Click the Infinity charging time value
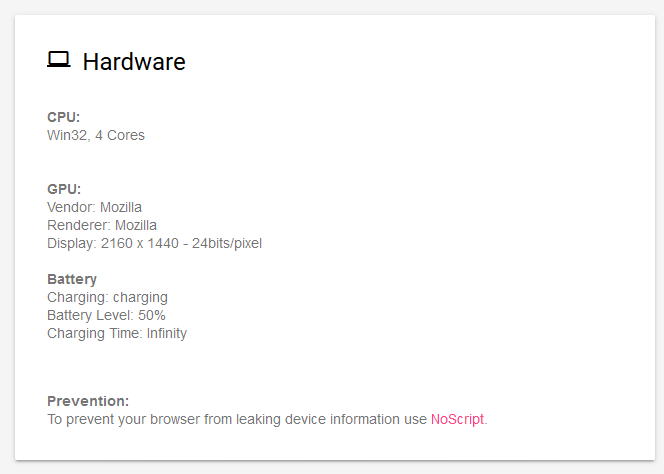This screenshot has height=474, width=664. [166, 333]
